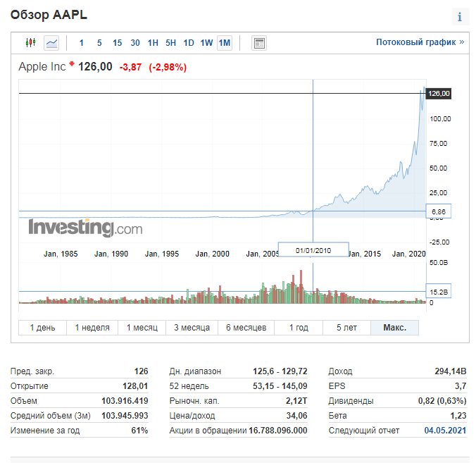Switch range to 6 месяцев
This screenshot has width=476, height=463.
[246, 328]
